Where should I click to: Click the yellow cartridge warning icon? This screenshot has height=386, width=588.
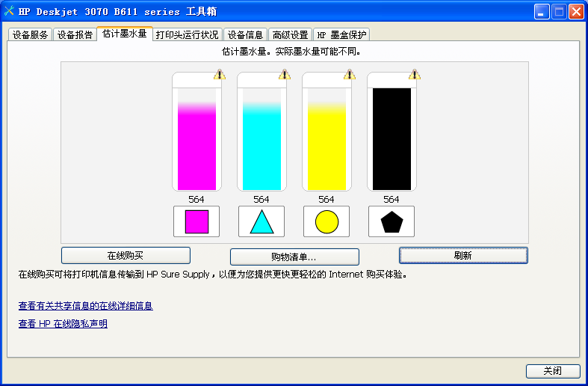click(x=350, y=74)
